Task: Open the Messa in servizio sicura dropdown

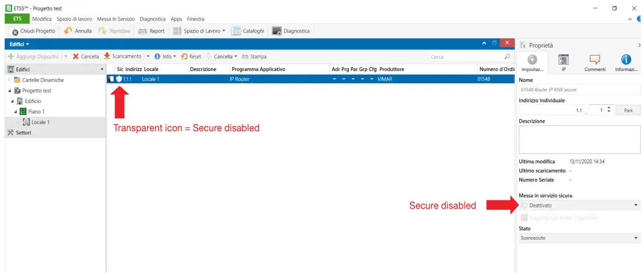Action: pyautogui.click(x=580, y=205)
